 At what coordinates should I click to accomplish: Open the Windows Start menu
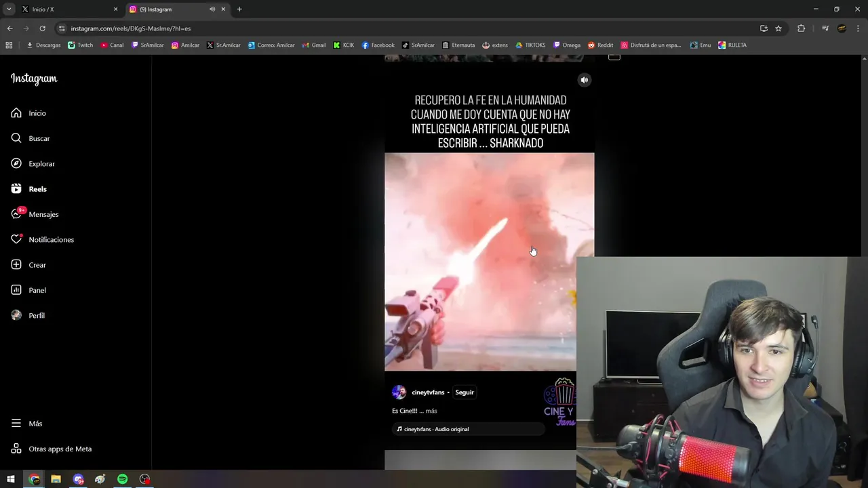pyautogui.click(x=11, y=479)
